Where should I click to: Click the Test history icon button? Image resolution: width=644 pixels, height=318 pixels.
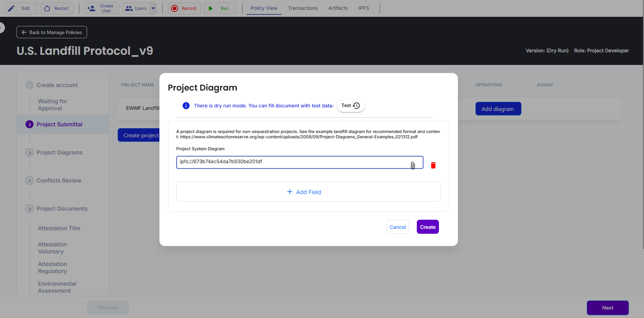point(351,106)
